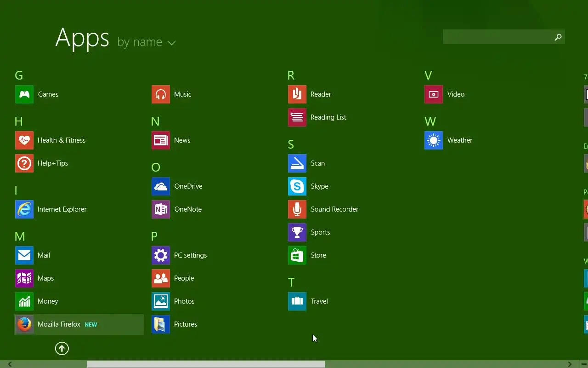Viewport: 588px width, 368px height.
Task: Launch Reading List icon
Action: (x=297, y=117)
